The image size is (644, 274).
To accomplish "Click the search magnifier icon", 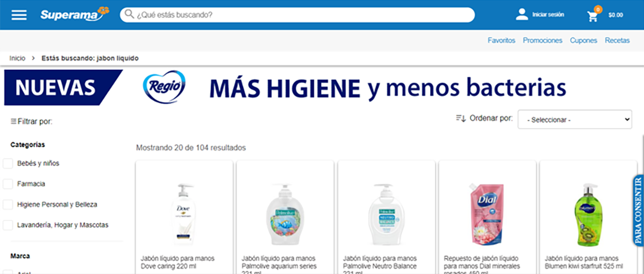I will point(129,14).
